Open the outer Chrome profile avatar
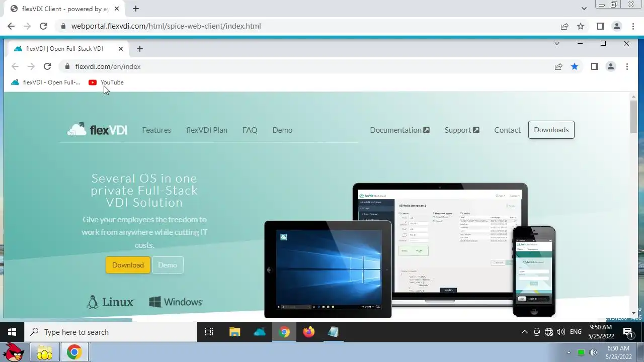This screenshot has width=644, height=362. 616,26
